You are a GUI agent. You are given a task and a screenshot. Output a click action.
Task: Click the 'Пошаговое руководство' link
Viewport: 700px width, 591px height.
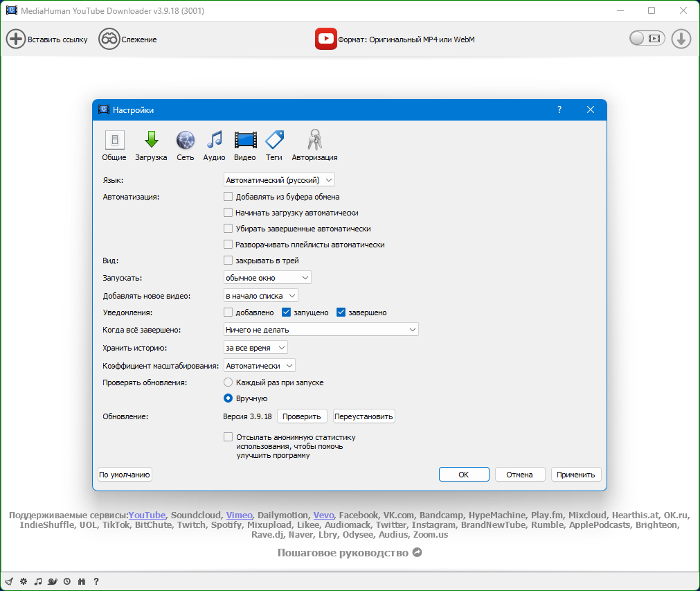coord(349,553)
